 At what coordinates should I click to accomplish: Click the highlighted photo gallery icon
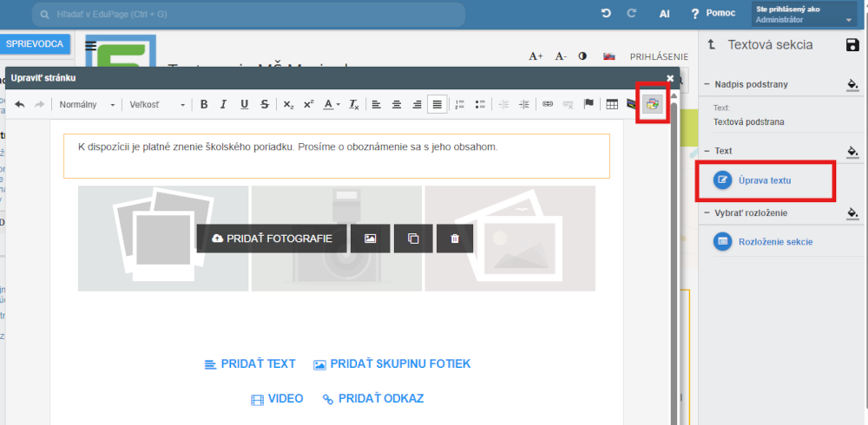652,104
